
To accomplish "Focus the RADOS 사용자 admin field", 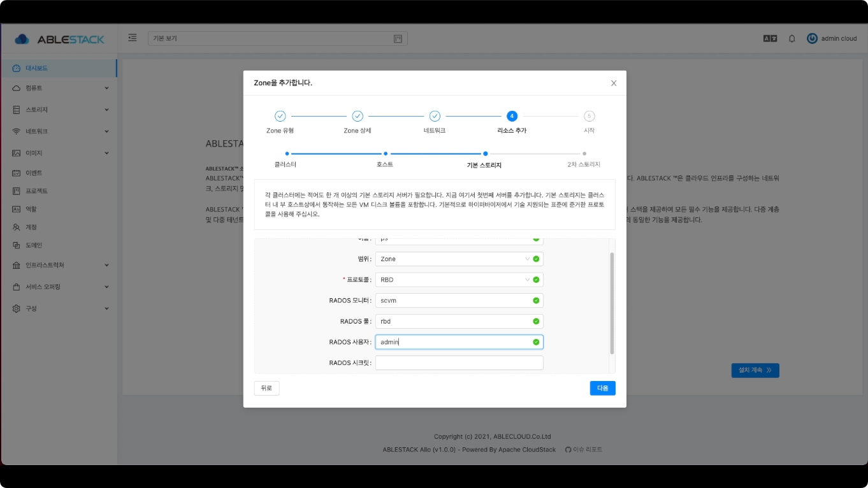I will coord(459,342).
